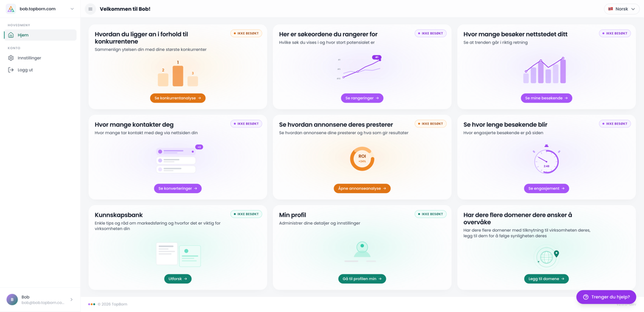Click Ikke besøkt badge on Kunnskapsbank card

point(247,214)
